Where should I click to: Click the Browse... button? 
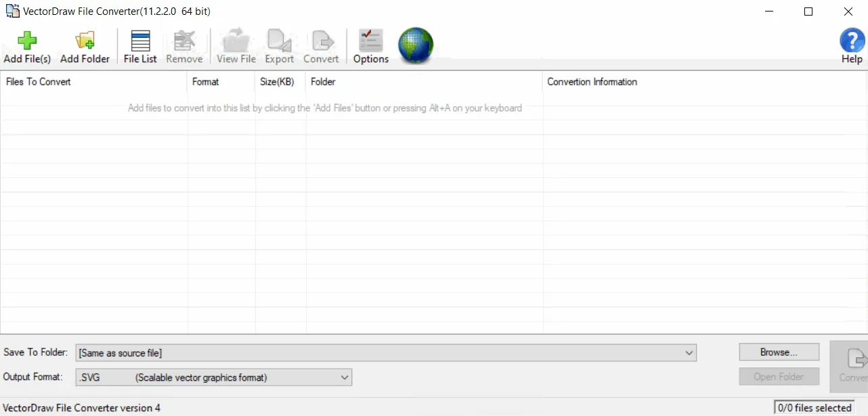(779, 352)
